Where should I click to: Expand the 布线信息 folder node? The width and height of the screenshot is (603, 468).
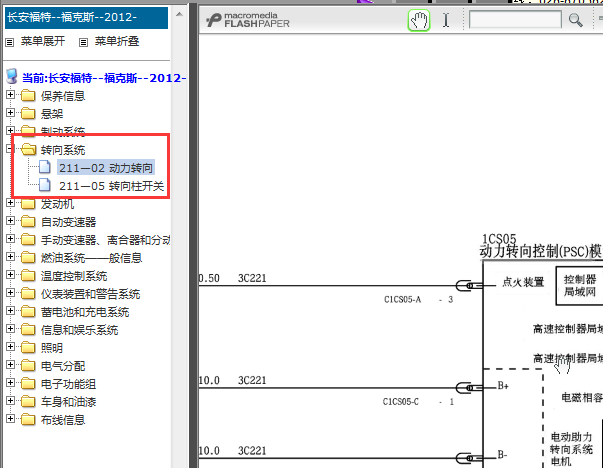click(x=10, y=418)
